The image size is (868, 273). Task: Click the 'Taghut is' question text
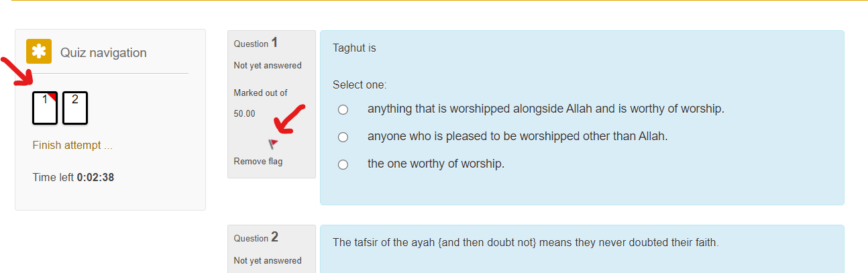coord(354,48)
